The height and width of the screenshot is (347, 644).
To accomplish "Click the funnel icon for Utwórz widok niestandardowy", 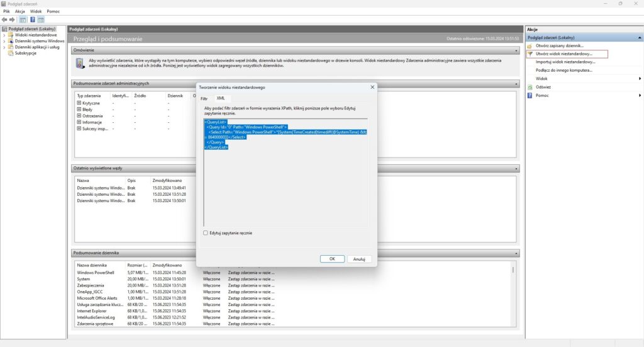I will coord(530,54).
